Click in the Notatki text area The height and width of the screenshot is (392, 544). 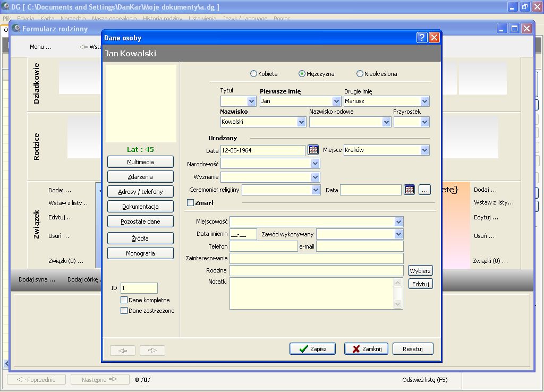(x=311, y=294)
